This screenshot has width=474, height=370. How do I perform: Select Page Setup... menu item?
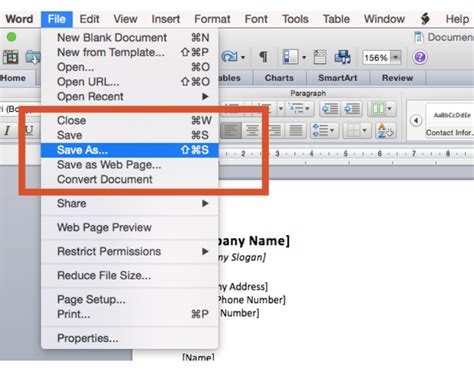click(130, 299)
